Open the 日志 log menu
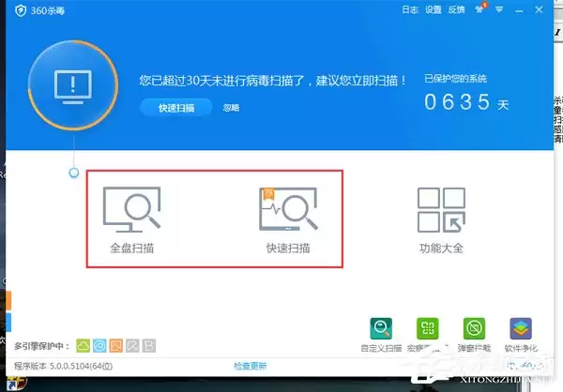 (x=410, y=10)
